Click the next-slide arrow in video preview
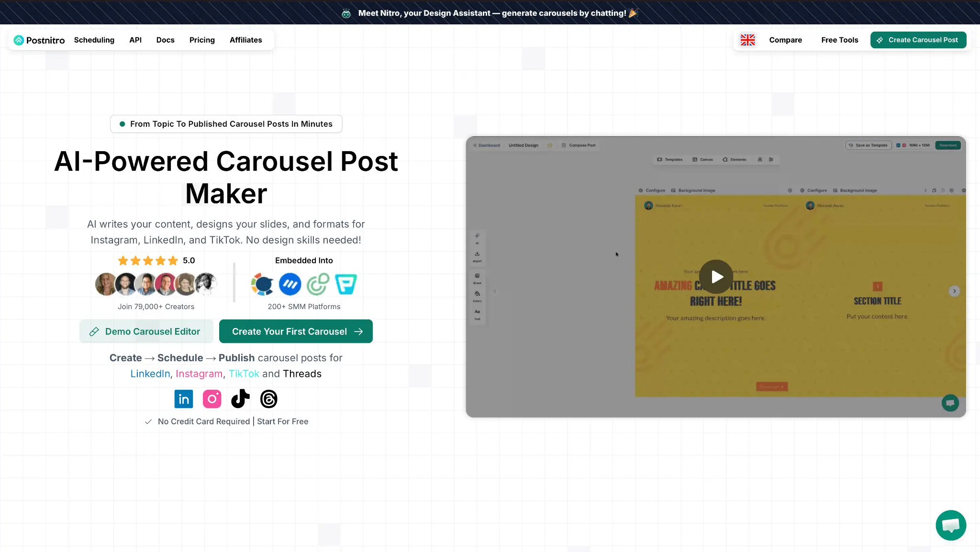 954,291
